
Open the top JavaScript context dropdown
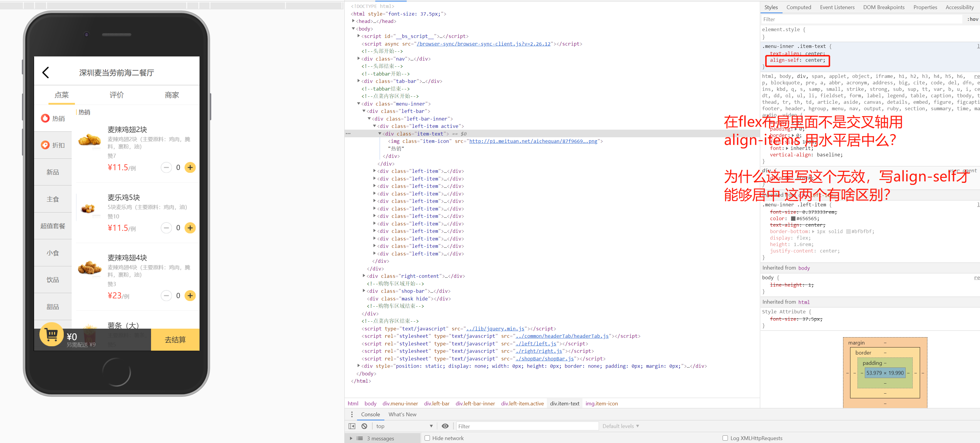pos(404,426)
